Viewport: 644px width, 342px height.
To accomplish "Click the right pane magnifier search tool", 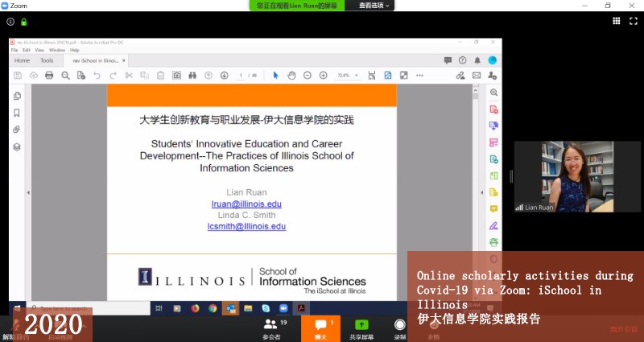I will [493, 93].
